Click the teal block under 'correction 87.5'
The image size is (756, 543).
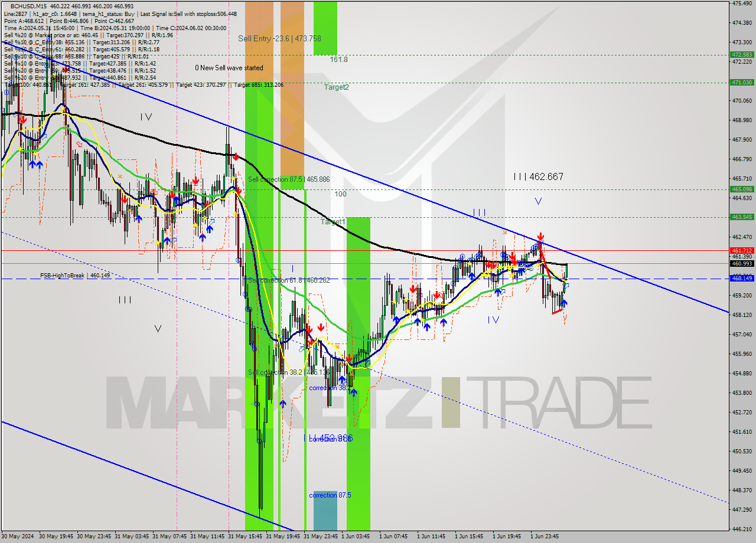point(325,511)
